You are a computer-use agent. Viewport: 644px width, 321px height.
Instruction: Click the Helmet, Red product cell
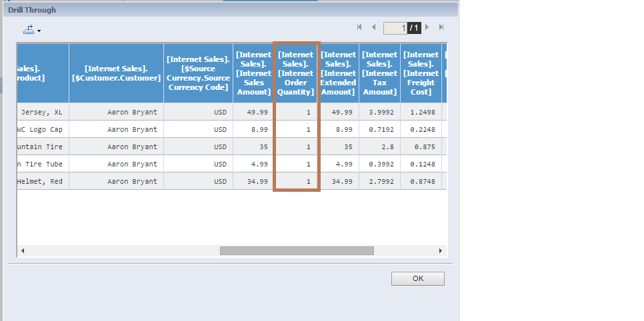coord(43,181)
